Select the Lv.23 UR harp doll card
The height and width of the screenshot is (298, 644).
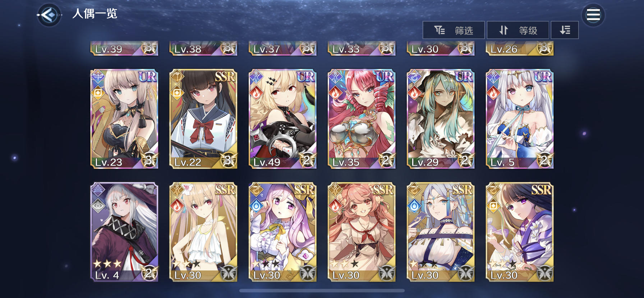tap(124, 119)
